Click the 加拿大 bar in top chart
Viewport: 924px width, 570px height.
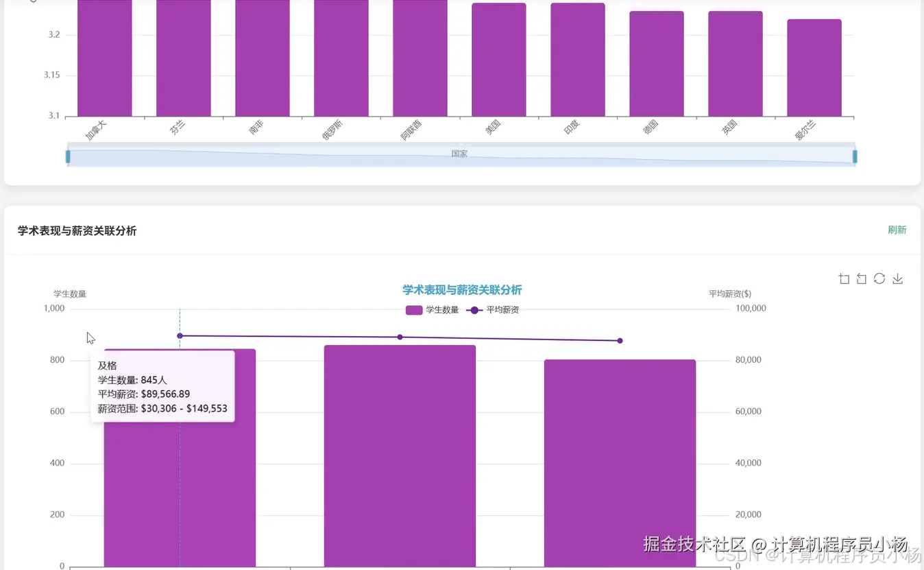105,58
